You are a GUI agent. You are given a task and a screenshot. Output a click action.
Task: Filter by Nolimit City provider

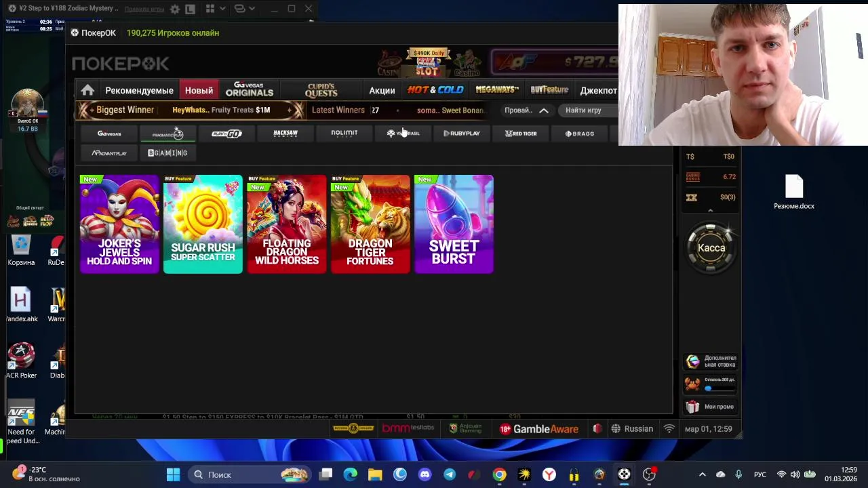(344, 134)
